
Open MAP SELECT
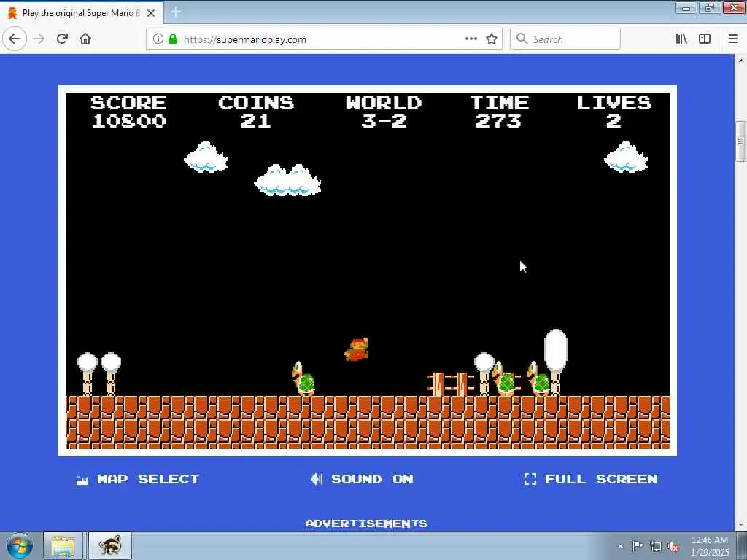pos(138,479)
